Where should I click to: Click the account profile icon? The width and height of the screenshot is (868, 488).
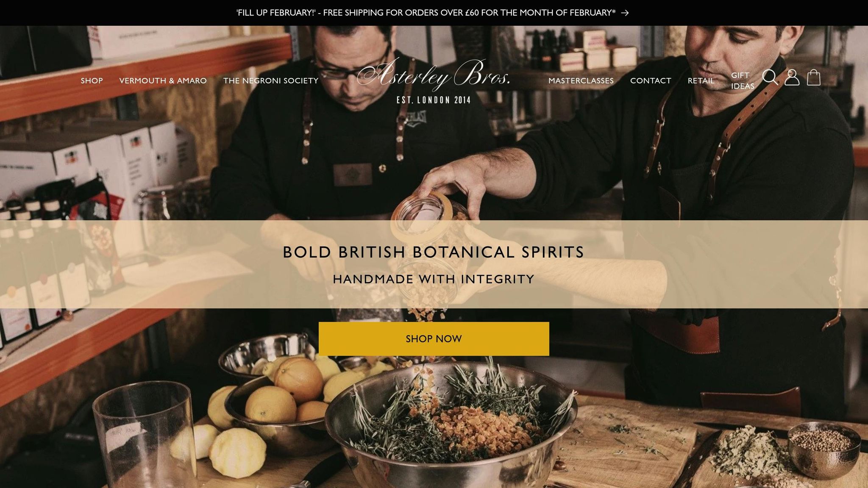point(792,78)
